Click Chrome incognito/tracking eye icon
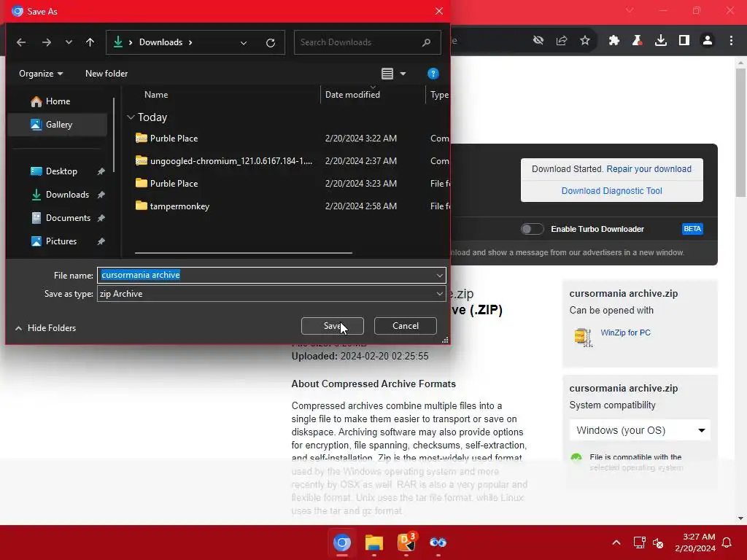 538,41
